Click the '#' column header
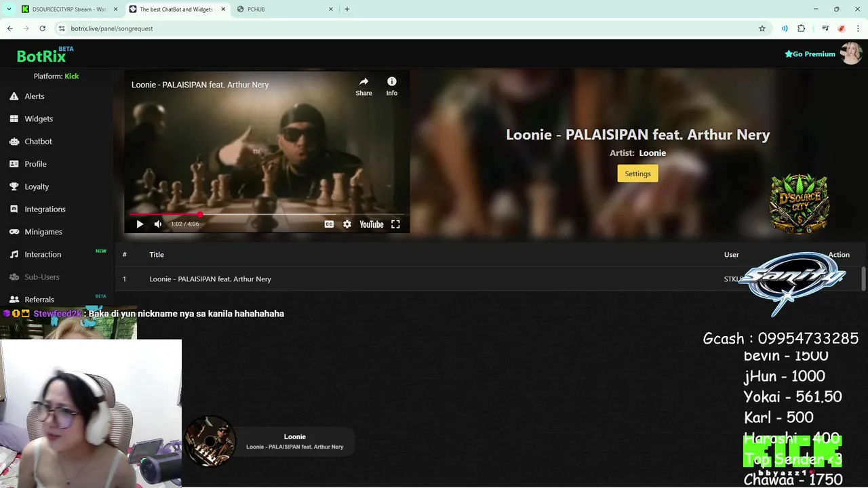 (125, 255)
